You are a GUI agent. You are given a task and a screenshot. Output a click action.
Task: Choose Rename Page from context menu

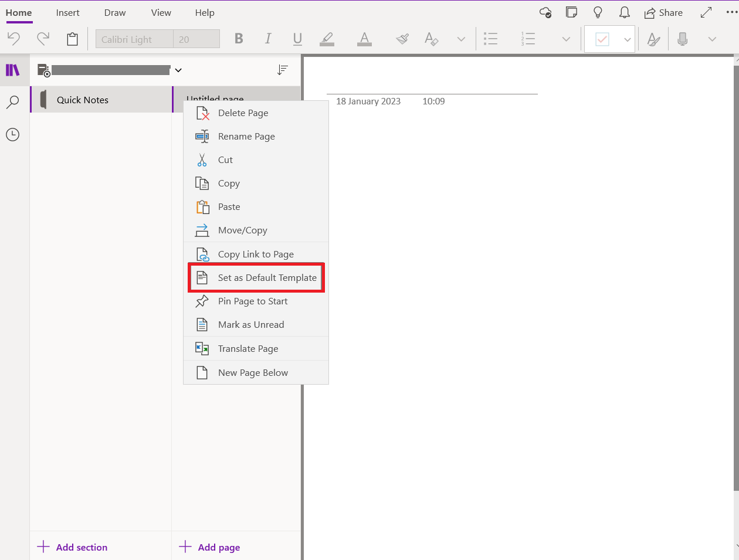point(256,136)
